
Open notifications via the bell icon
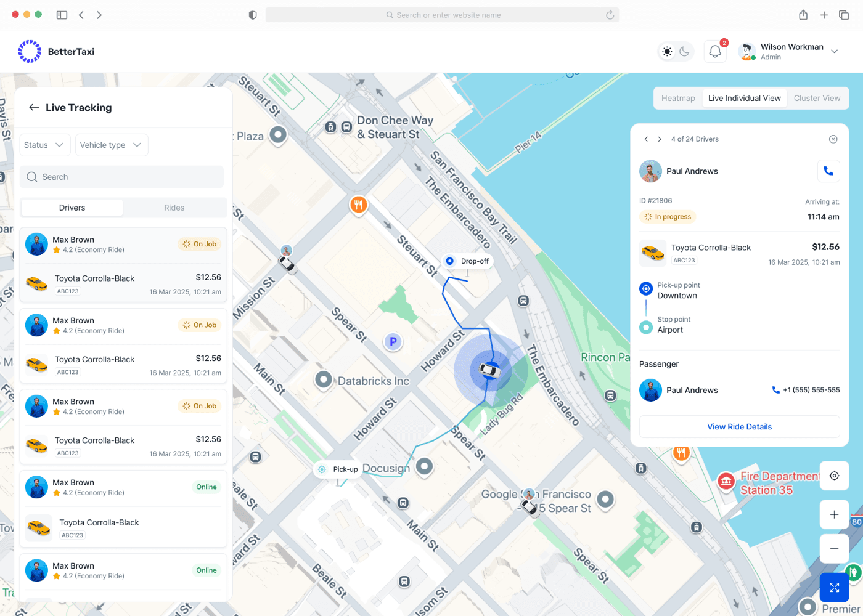[714, 51]
